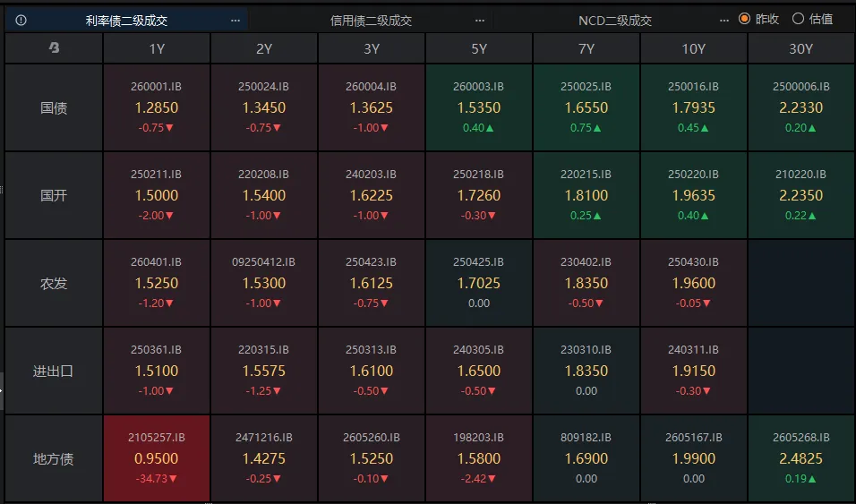The width and height of the screenshot is (856, 504).
Task: Click the 30Y column header
Action: point(801,49)
